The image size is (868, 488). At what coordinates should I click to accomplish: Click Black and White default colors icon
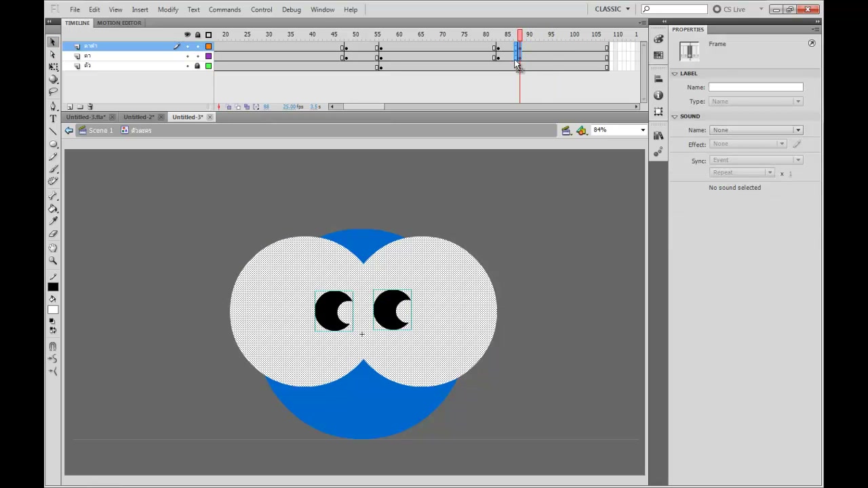click(53, 321)
